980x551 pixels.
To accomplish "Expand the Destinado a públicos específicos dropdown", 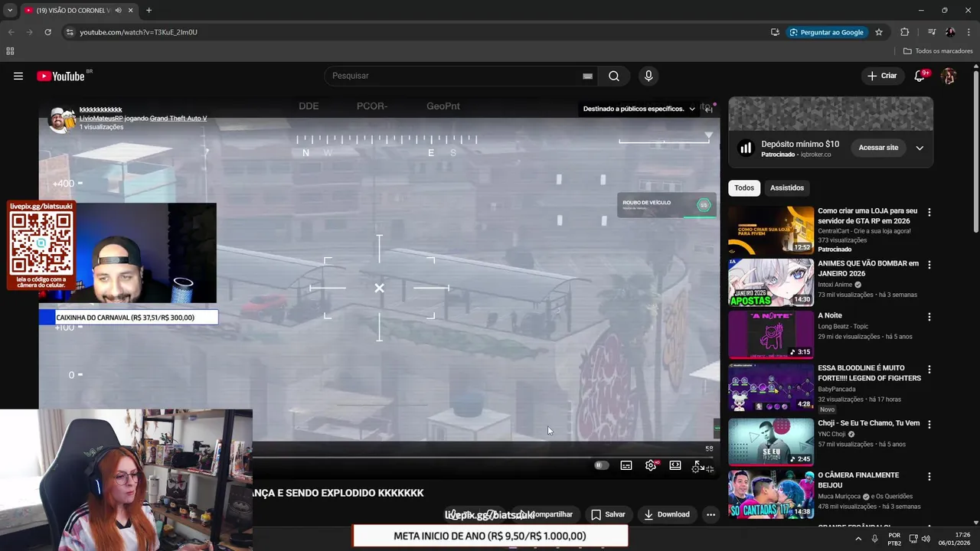I will (x=639, y=109).
